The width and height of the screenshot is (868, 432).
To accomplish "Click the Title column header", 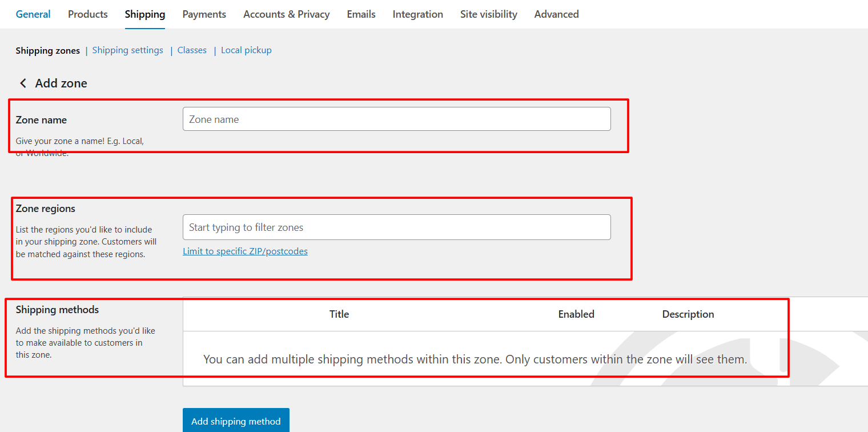I will (339, 314).
